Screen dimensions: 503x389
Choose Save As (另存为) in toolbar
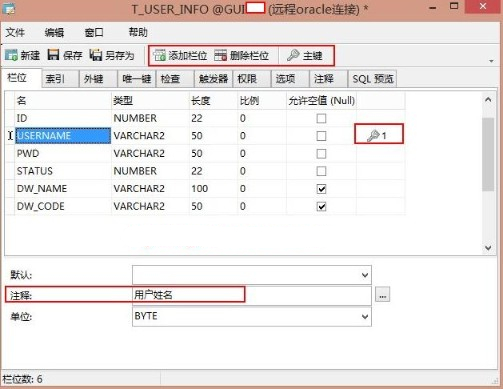[112, 55]
